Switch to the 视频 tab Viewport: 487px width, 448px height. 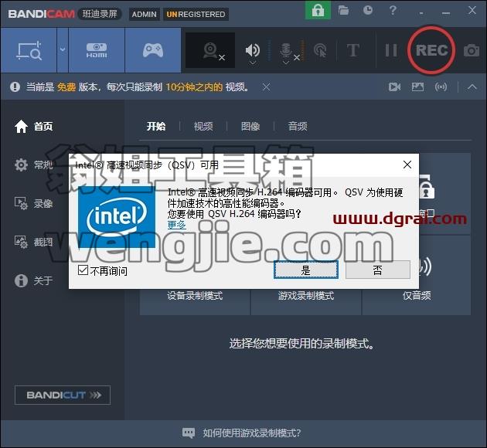pyautogui.click(x=203, y=126)
